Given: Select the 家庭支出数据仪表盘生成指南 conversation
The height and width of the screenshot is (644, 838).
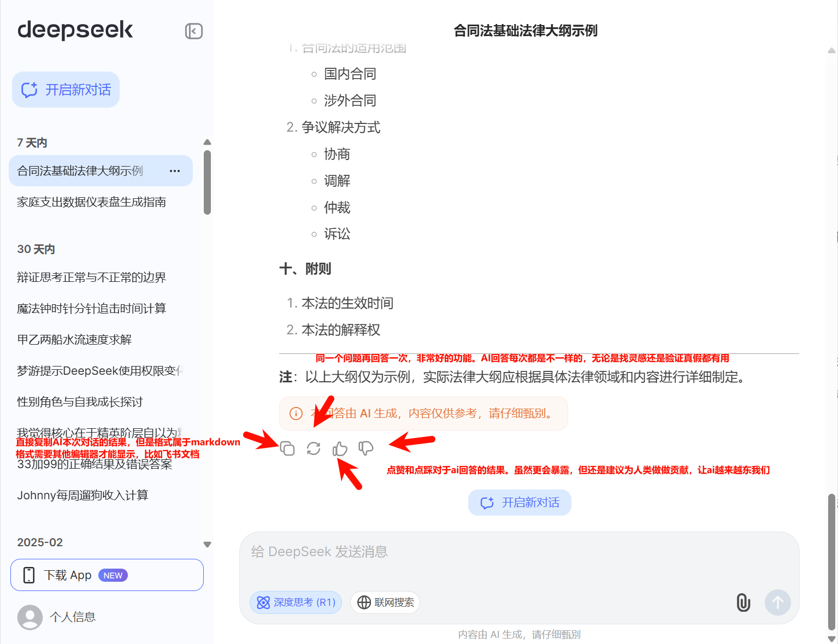Looking at the screenshot, I should click(x=91, y=202).
